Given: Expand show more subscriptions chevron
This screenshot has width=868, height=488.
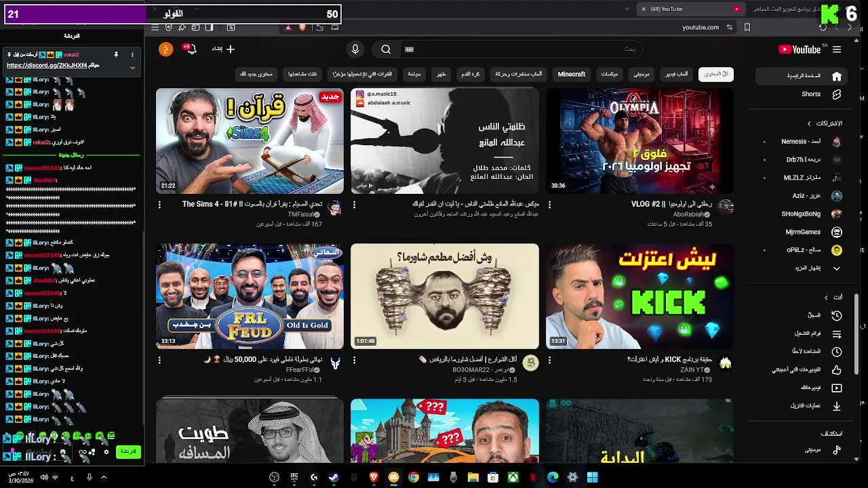Looking at the screenshot, I should (837, 268).
